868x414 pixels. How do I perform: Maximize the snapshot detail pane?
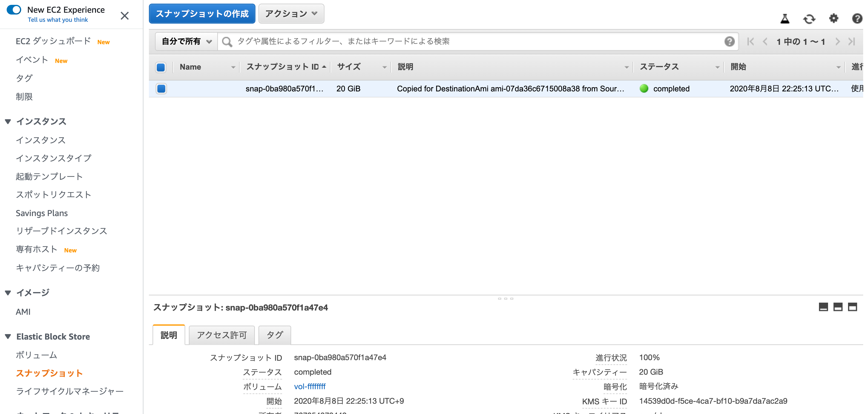coord(852,307)
